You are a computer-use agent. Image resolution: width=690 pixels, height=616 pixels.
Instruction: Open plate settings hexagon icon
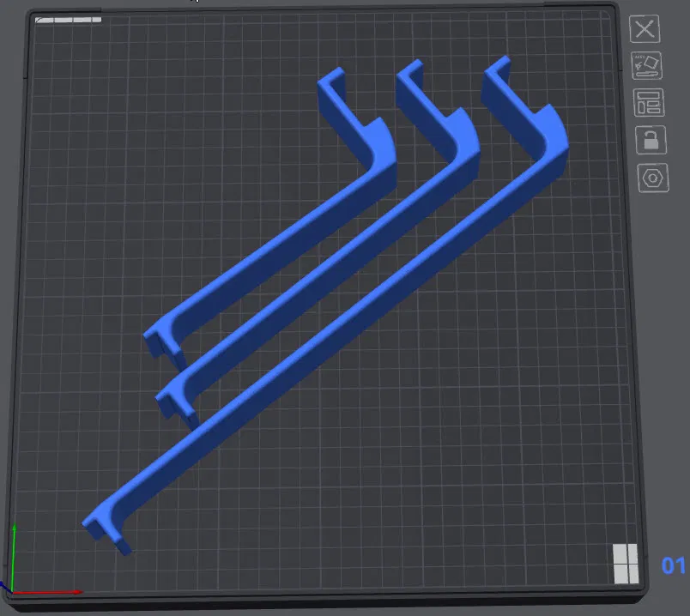pyautogui.click(x=653, y=178)
